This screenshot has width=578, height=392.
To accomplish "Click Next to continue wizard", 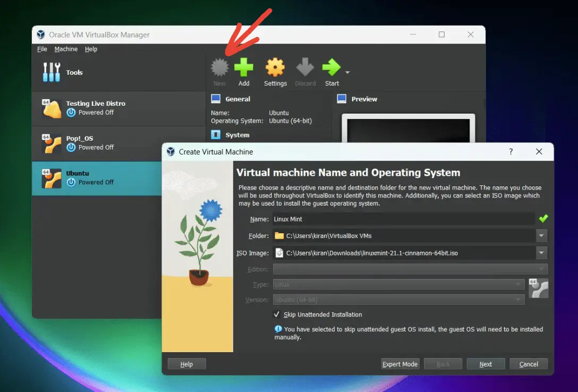I will 486,364.
